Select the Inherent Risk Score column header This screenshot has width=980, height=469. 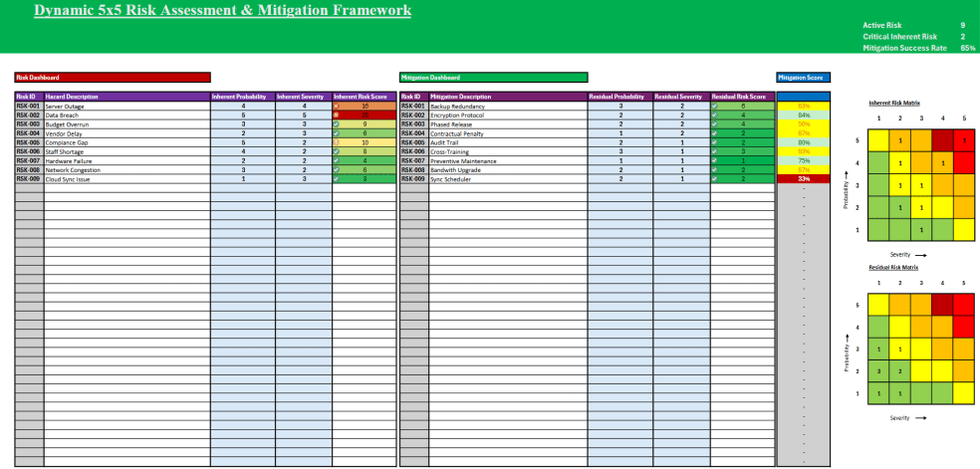pos(365,97)
